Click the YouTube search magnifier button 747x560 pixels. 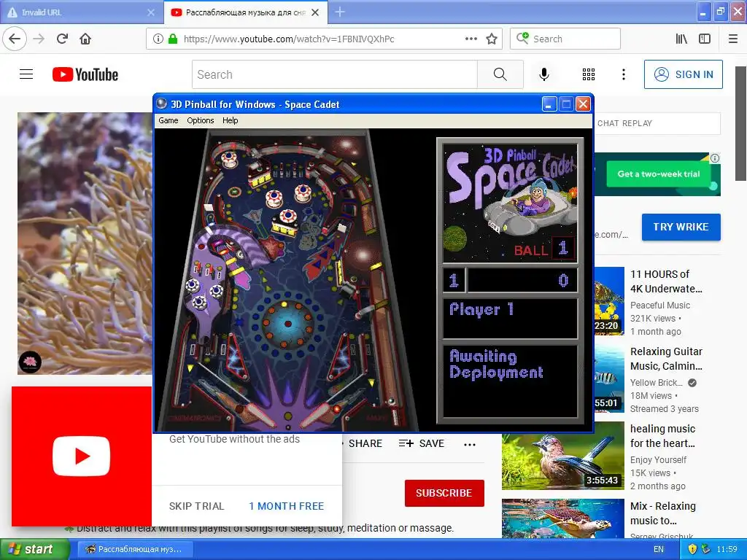tap(500, 74)
